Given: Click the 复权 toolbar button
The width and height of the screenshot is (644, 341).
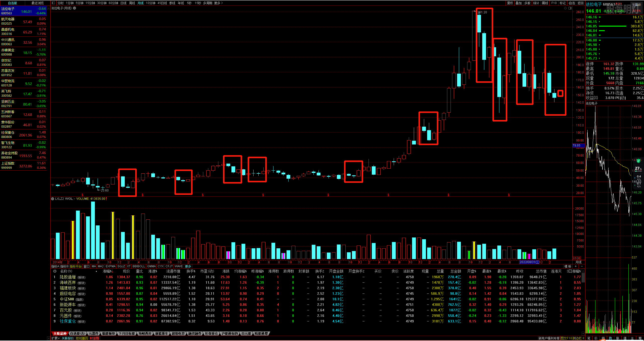Looking at the screenshot, I should pyautogui.click(x=510, y=3).
